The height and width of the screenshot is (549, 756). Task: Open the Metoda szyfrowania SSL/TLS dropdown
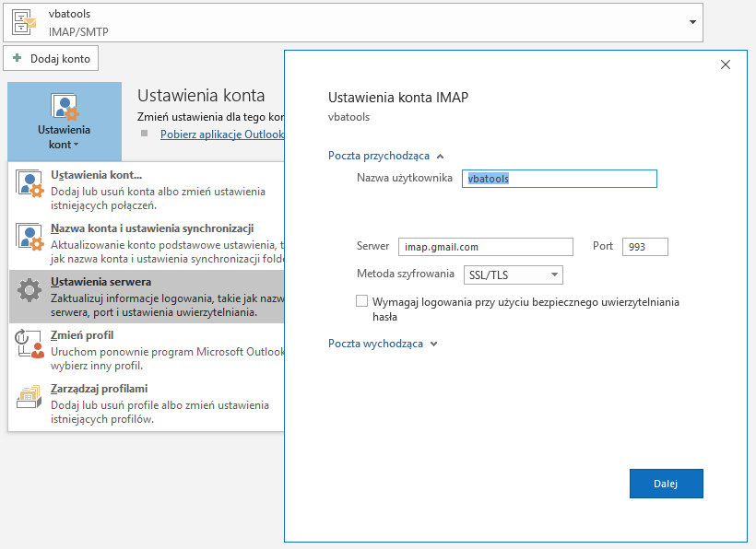[513, 275]
